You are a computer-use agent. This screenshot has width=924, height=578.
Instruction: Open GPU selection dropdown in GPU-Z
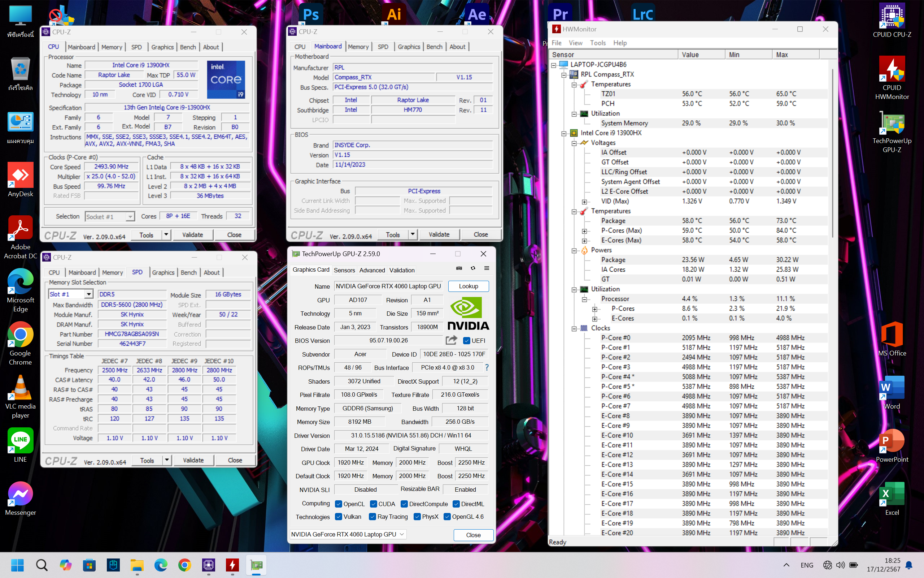point(348,534)
